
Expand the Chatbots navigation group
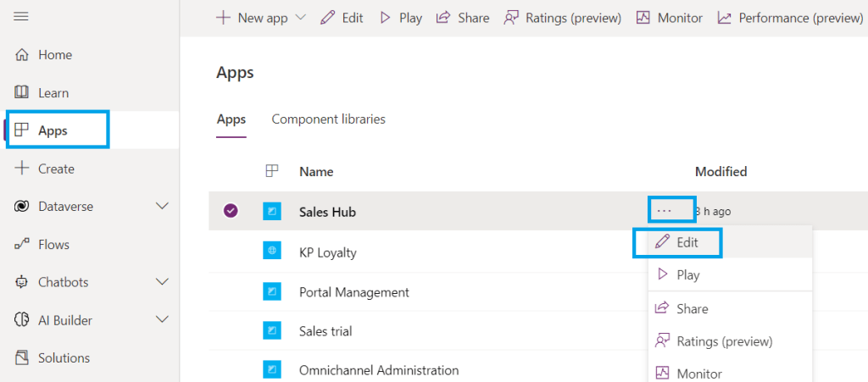(164, 282)
